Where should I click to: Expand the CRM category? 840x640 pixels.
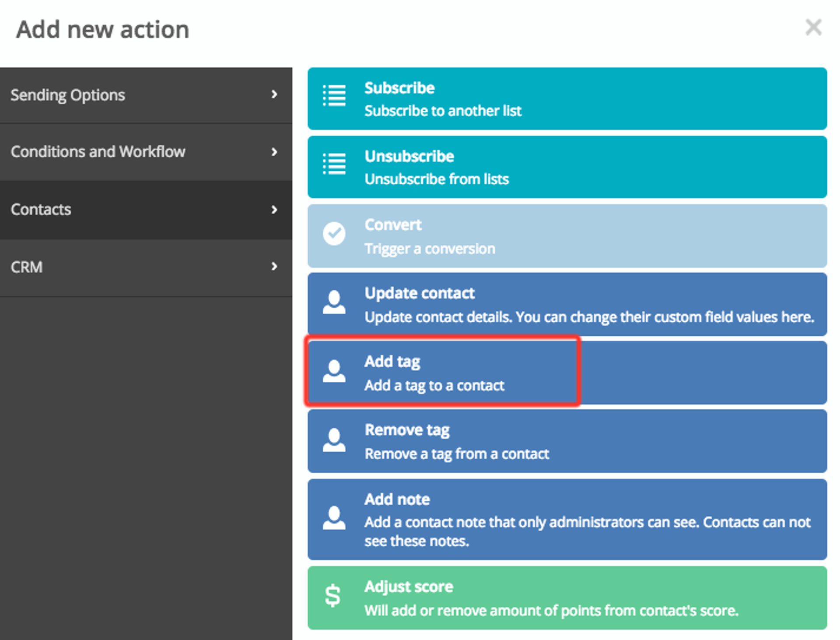(x=275, y=267)
